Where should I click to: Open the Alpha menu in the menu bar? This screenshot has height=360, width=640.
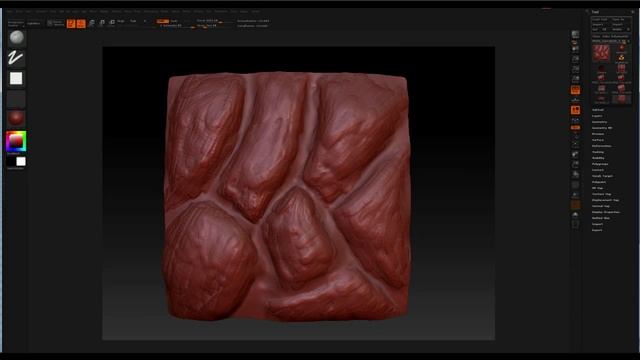(9, 11)
